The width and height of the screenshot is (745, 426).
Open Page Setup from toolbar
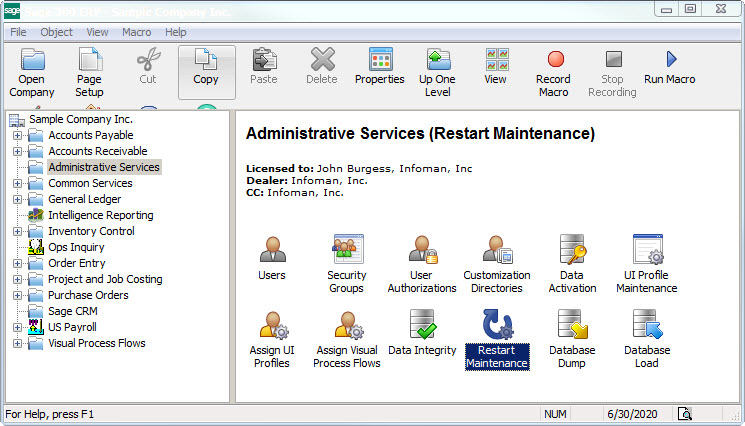[x=89, y=73]
